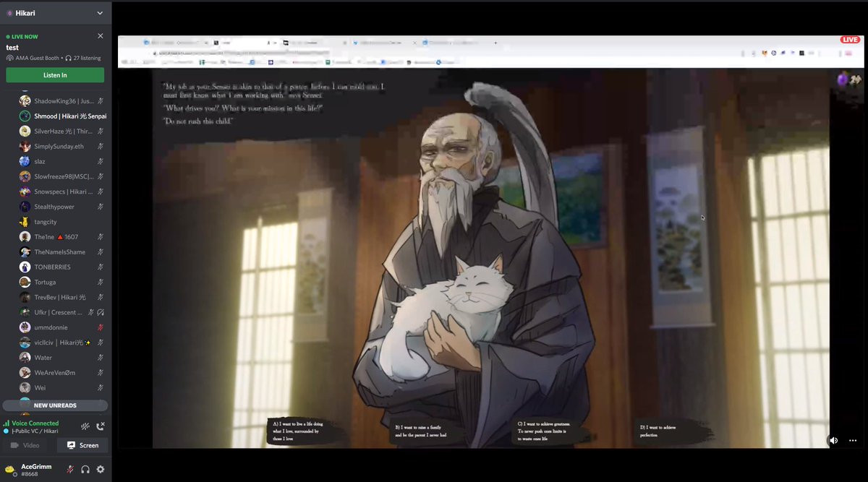868x482 pixels.
Task: Disconnect from voice with phone icon
Action: (x=101, y=426)
